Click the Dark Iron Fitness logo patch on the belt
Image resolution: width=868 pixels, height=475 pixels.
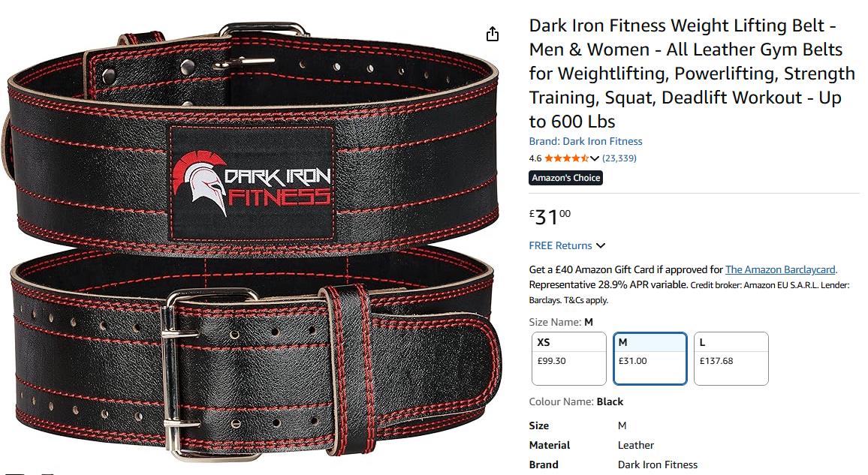click(252, 183)
